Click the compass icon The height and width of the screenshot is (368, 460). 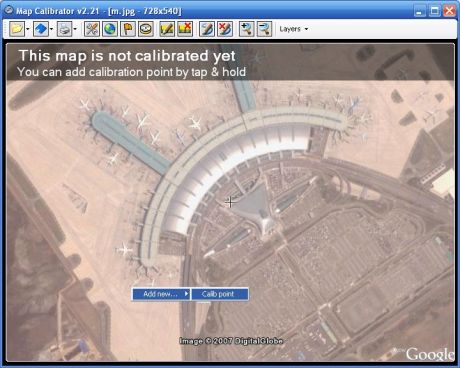tap(146, 29)
